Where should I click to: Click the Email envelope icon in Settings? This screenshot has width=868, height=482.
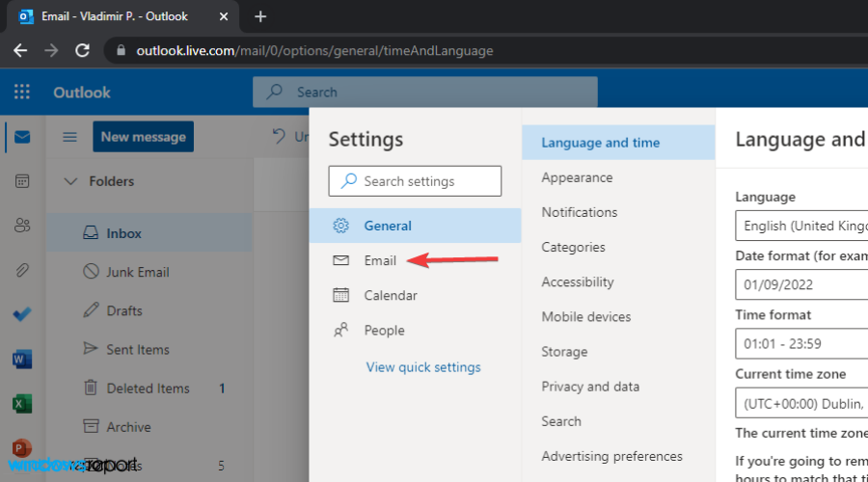pos(341,260)
